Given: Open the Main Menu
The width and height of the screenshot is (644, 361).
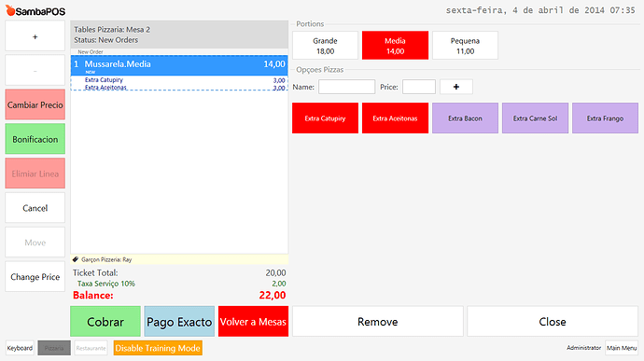Looking at the screenshot, I should tap(622, 348).
